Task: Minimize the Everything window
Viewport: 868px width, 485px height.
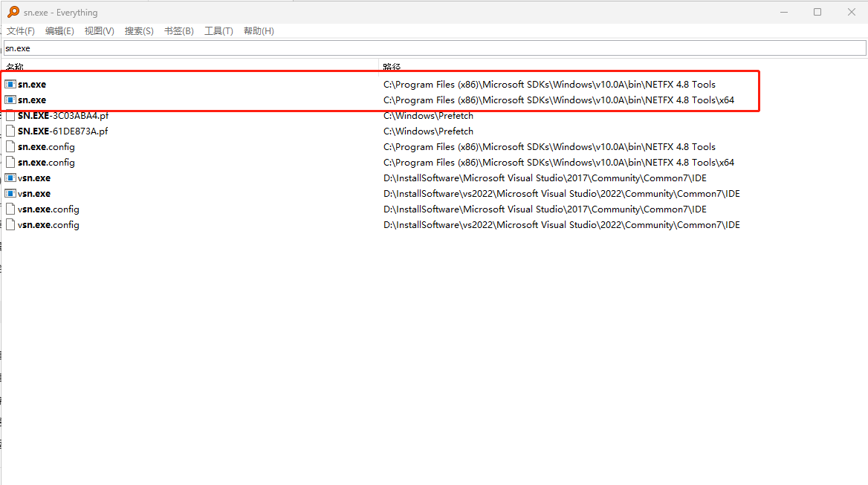Action: tap(784, 12)
